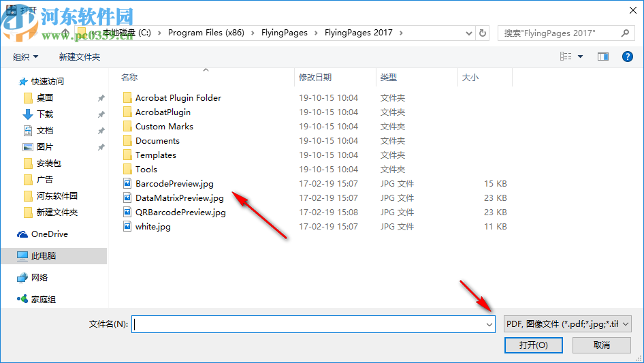Toggle the preview pane icon

[603, 57]
